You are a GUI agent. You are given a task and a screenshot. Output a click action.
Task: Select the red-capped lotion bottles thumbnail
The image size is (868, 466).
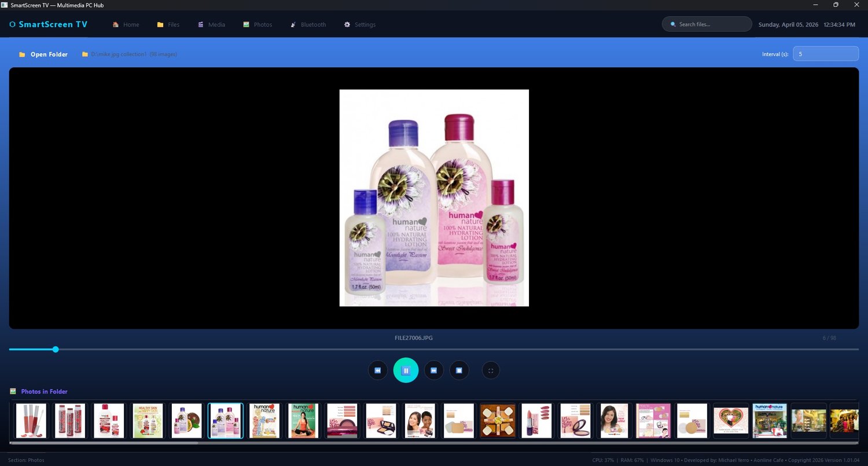(x=109, y=421)
